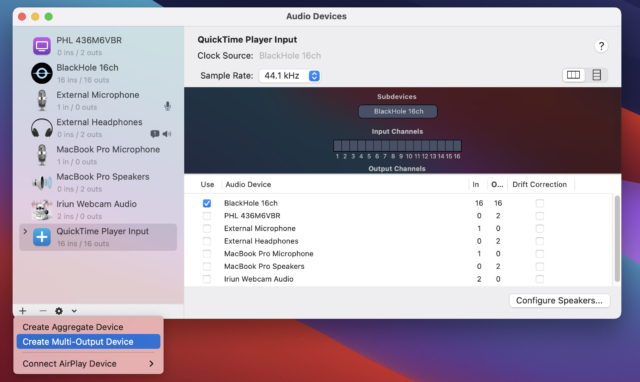Click the Input Channels 1-16 meter strip

(397, 146)
